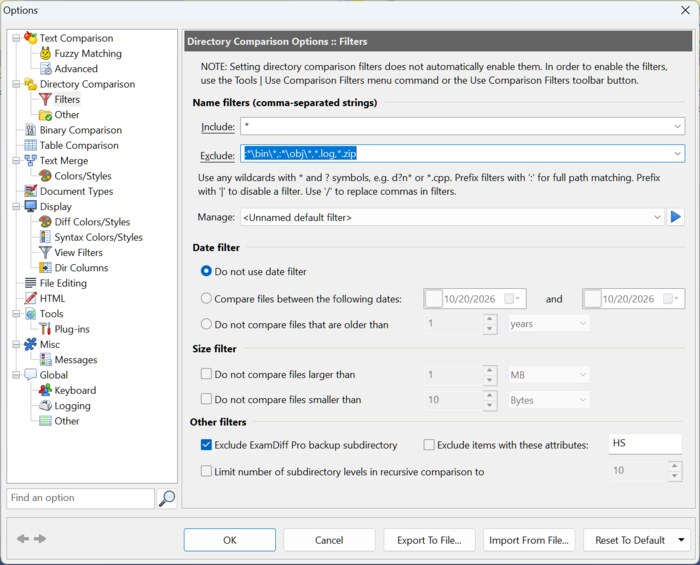Click the folder icon beside Directory Comparison Other
The height and width of the screenshot is (565, 700).
coord(45,115)
